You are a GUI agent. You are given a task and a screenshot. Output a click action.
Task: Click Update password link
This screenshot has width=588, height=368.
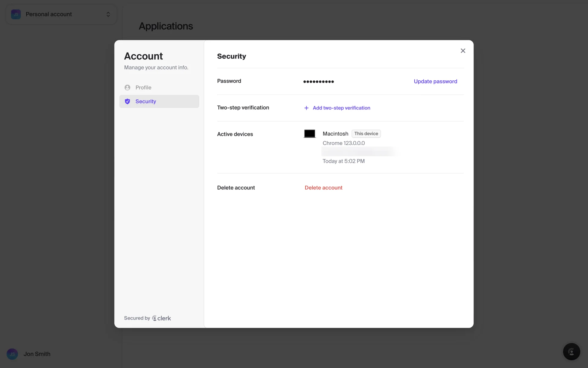coord(435,81)
